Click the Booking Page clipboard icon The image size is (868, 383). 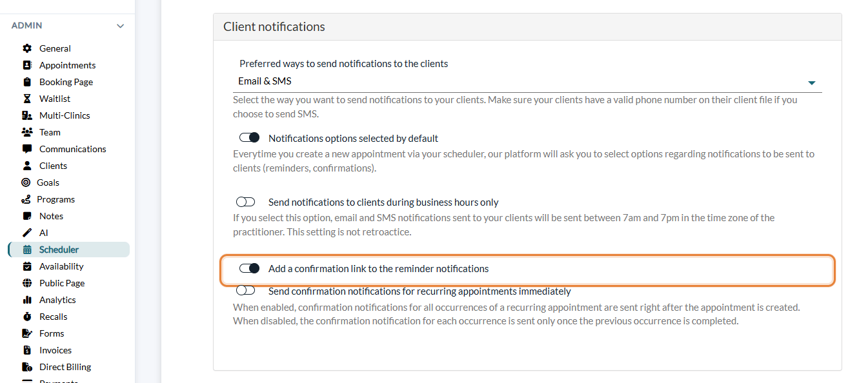click(x=27, y=82)
